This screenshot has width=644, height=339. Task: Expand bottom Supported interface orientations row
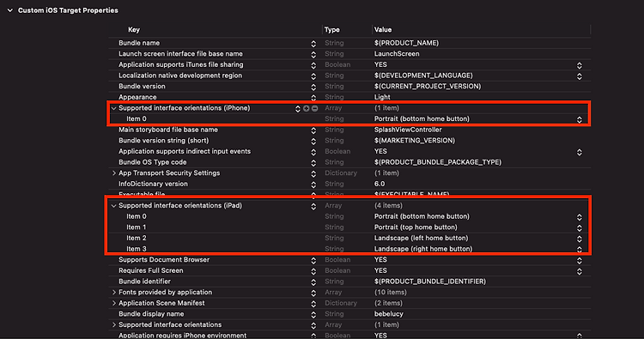(x=113, y=324)
